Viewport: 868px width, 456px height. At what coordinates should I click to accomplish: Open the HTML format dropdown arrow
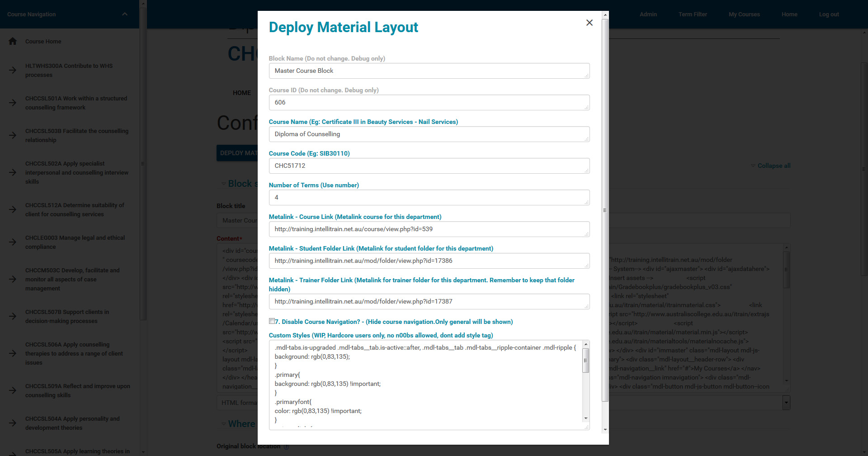(x=786, y=402)
